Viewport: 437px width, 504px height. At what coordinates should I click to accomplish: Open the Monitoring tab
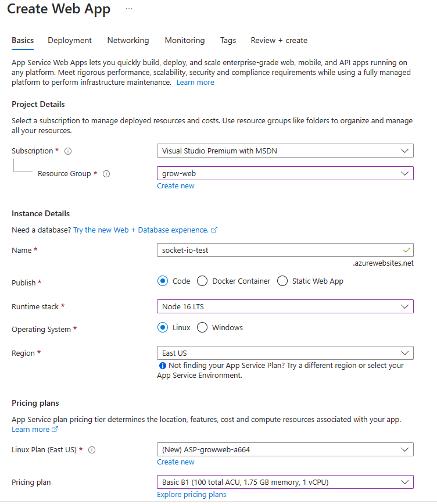point(185,41)
